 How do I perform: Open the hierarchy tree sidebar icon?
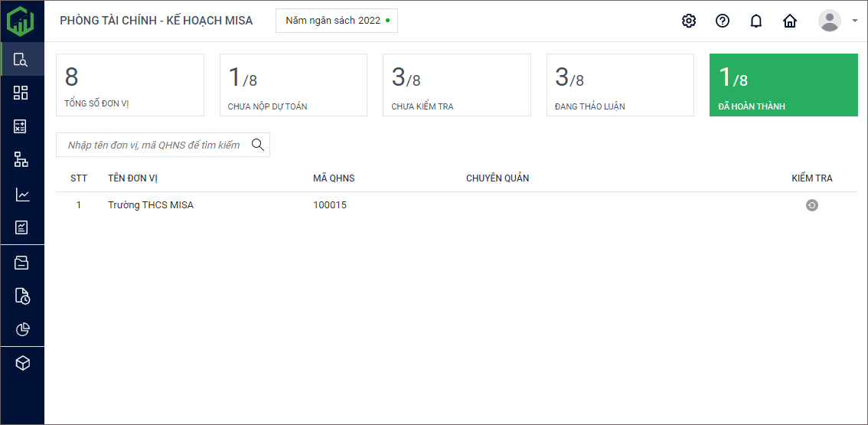(x=21, y=160)
